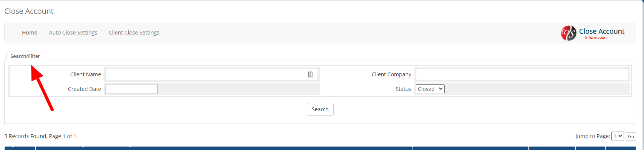Open Client Close Settings
Image resolution: width=644 pixels, height=150 pixels.
pyautogui.click(x=134, y=33)
